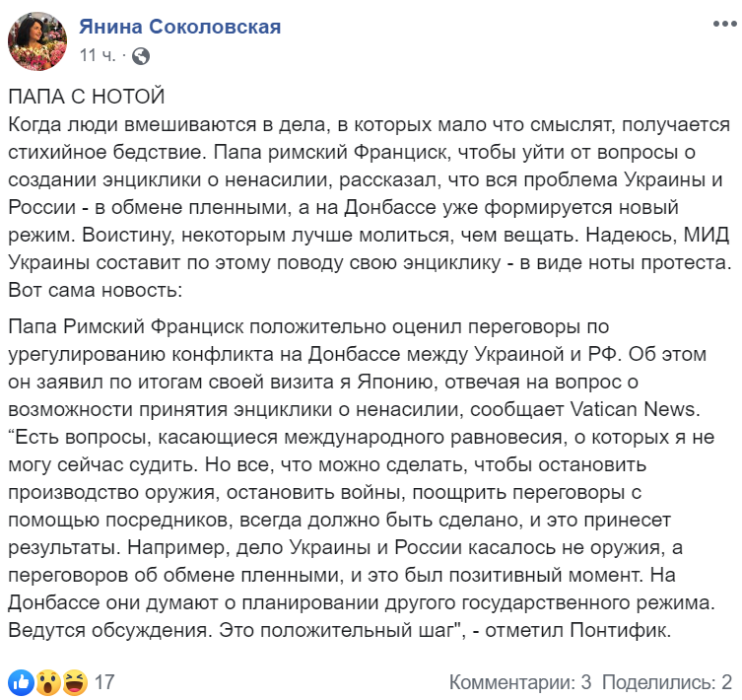Click the blue Like reaction icon
The height and width of the screenshot is (700, 742).
21,680
